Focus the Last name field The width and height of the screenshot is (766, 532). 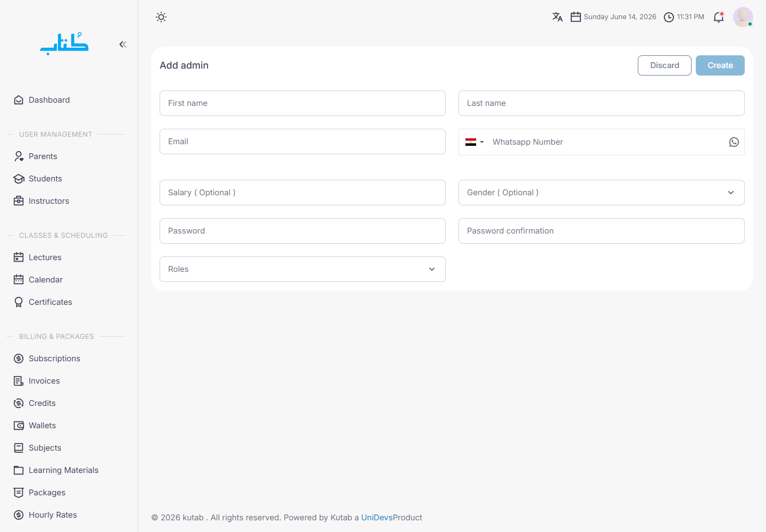coord(602,103)
